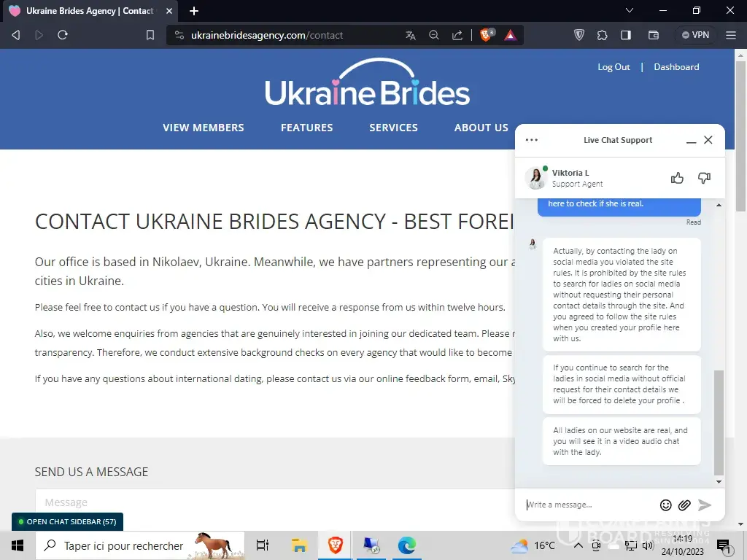Open the emoji picker in chat
Viewport: 747px width, 560px height.
(665, 505)
